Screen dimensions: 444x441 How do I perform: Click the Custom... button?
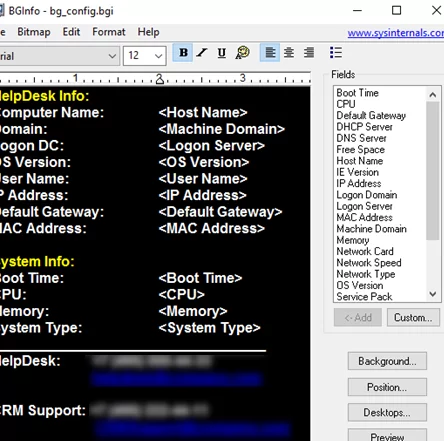[x=413, y=318]
